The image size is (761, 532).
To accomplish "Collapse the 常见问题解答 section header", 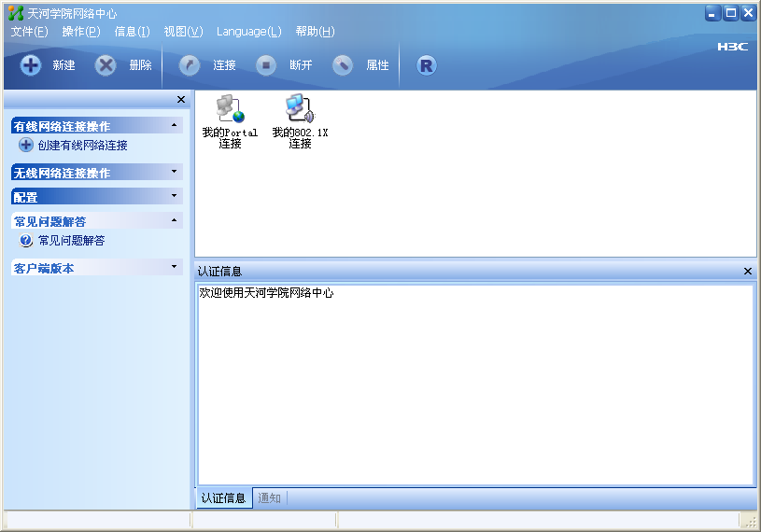I will [x=174, y=220].
